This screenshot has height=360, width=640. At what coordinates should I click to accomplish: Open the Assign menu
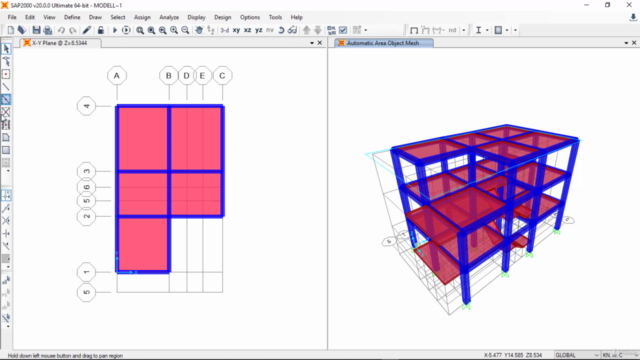click(x=142, y=17)
